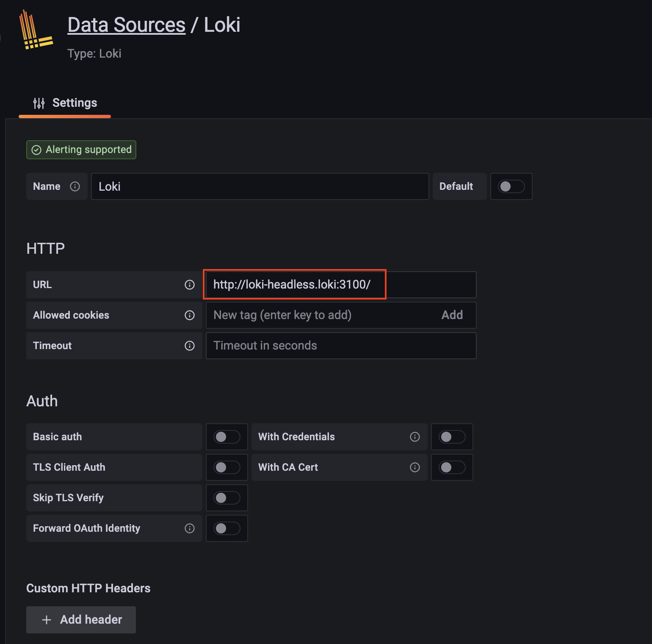Image resolution: width=652 pixels, height=644 pixels.
Task: Enable the Forward OAuth Identity switch
Action: point(227,528)
